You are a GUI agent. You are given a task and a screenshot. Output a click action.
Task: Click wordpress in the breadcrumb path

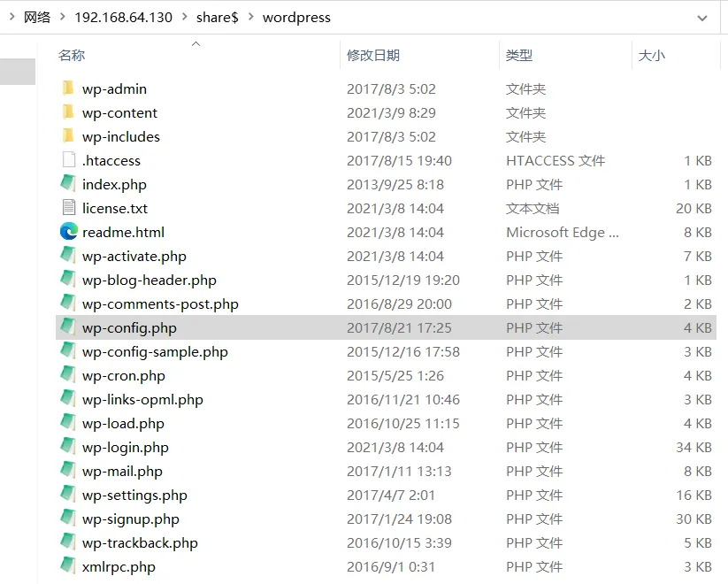click(x=296, y=17)
